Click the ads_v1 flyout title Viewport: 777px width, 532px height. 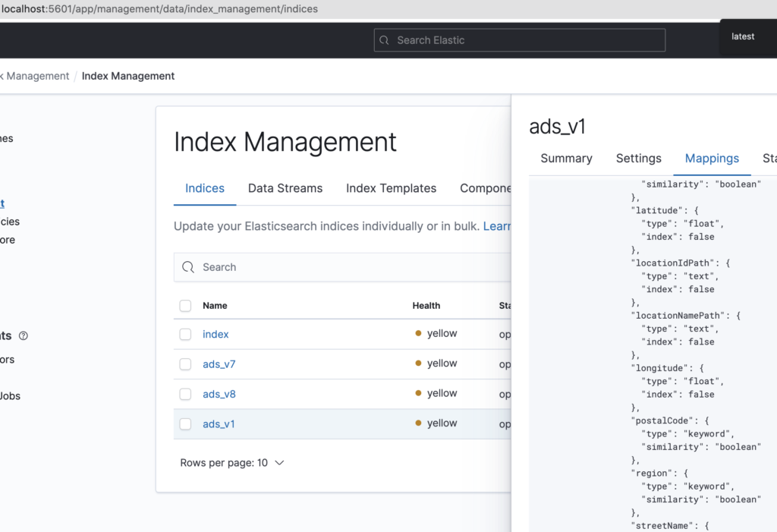click(558, 127)
